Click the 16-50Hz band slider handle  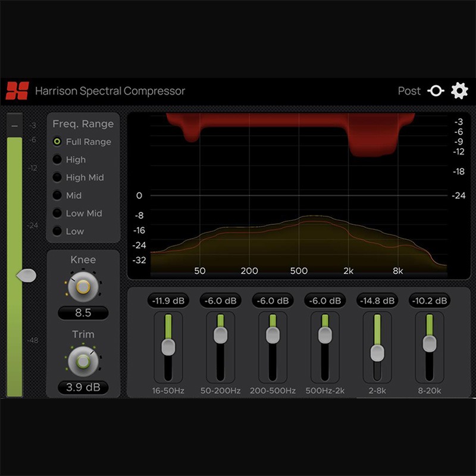(x=168, y=347)
